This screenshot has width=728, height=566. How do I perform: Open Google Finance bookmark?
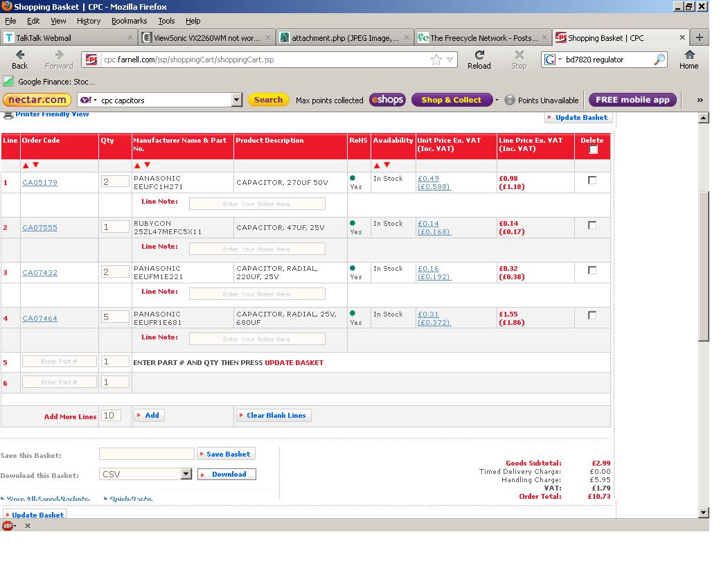[x=49, y=82]
